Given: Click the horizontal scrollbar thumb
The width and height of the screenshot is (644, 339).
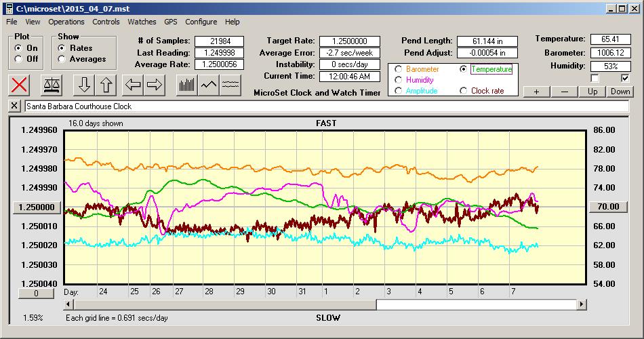Looking at the screenshot, I should pyautogui.click(x=225, y=304).
